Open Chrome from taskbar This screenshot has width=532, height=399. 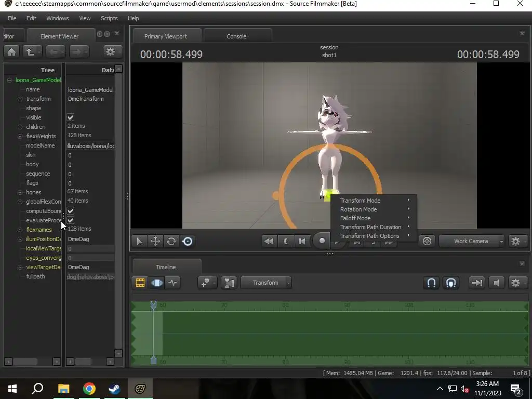tap(89, 389)
